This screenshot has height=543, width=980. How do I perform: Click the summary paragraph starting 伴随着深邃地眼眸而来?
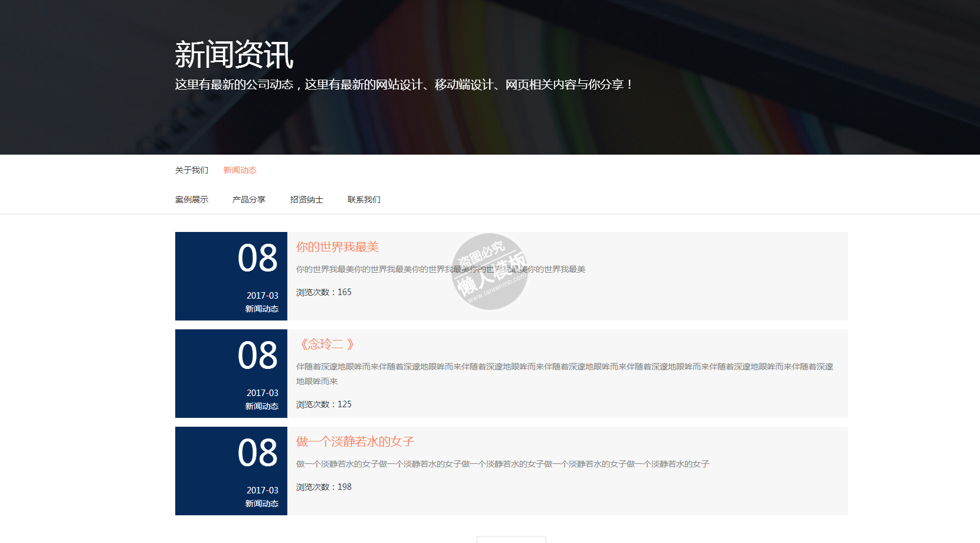coord(564,367)
